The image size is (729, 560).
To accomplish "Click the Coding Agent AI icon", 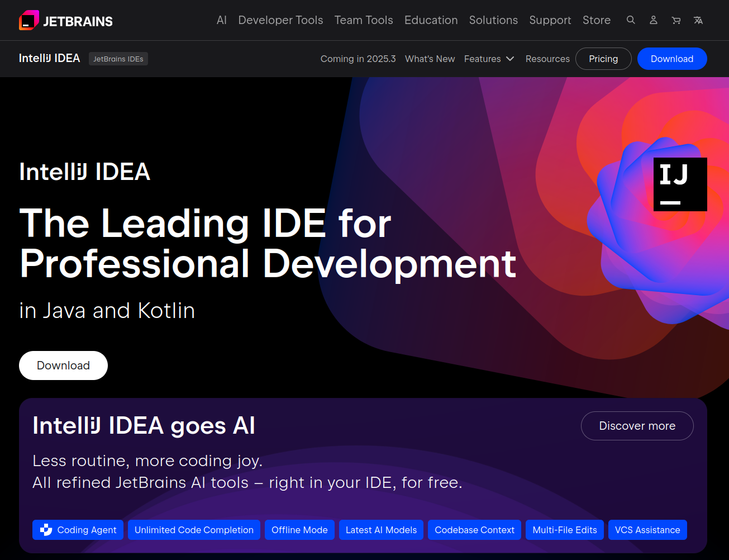I will (x=46, y=529).
